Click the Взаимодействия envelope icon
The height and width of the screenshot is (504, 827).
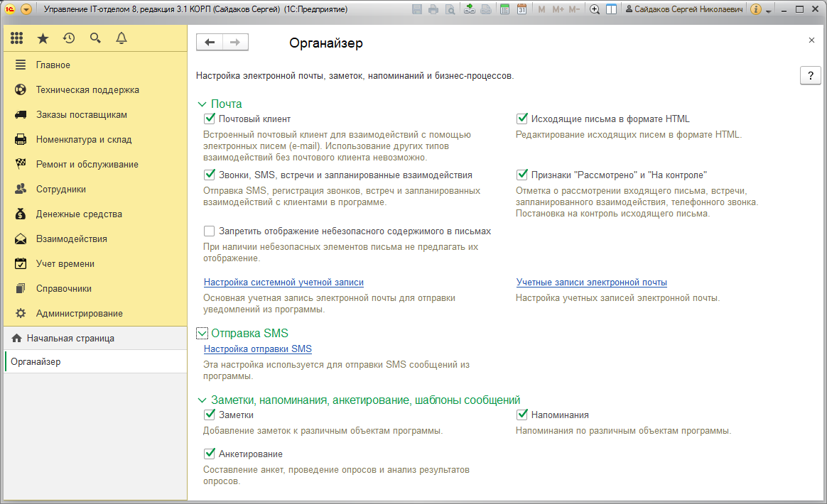pyautogui.click(x=21, y=239)
